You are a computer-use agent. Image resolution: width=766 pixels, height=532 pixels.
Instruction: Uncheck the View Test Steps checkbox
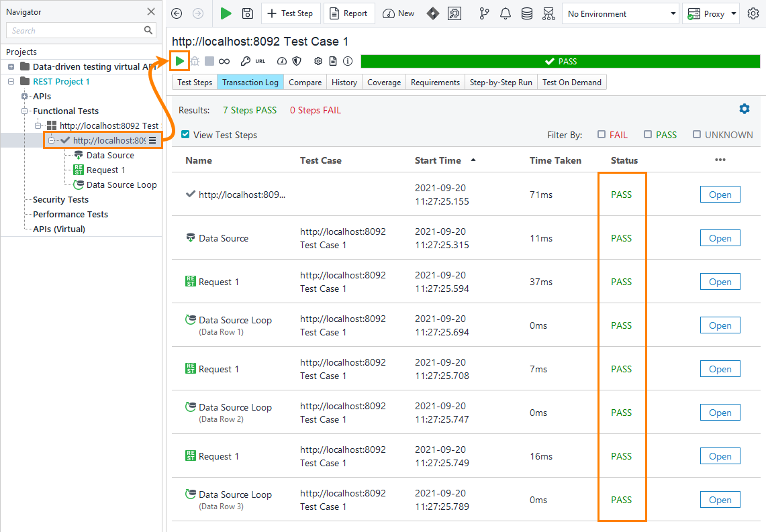(185, 135)
